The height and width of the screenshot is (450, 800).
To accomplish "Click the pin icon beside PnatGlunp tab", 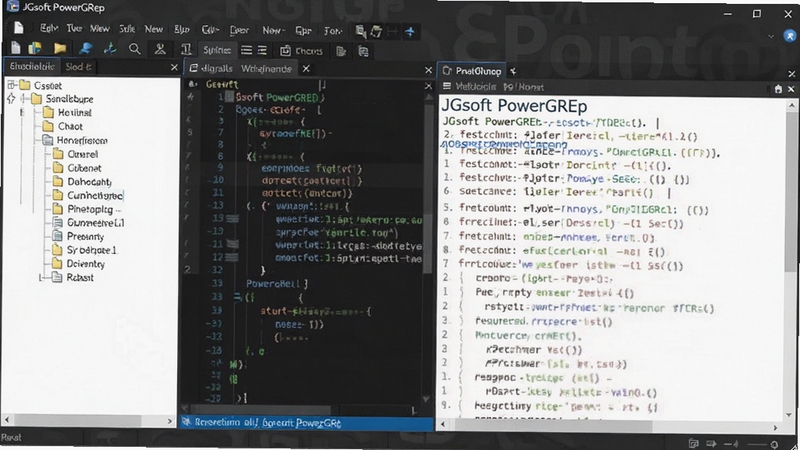I will click(x=513, y=71).
